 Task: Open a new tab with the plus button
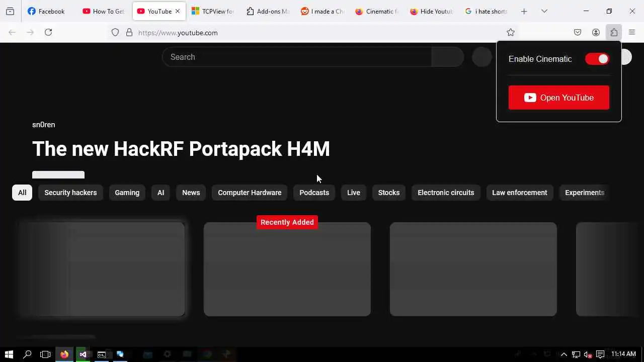524,11
